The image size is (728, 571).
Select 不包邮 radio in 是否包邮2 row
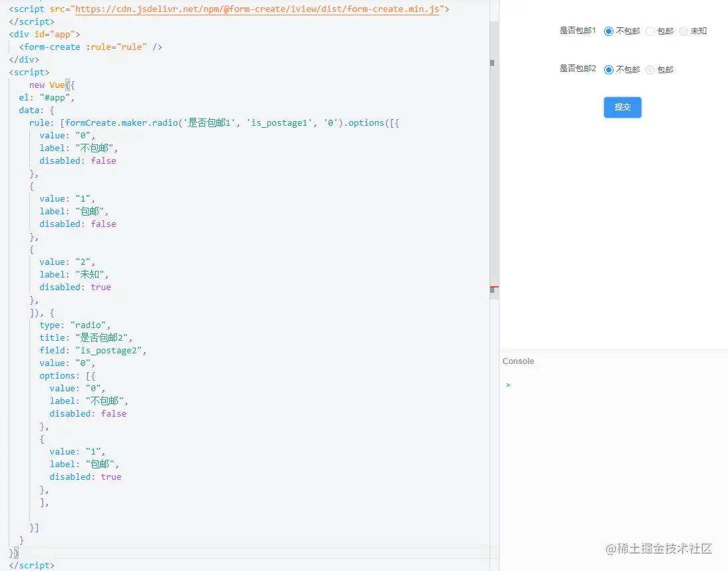tap(609, 70)
